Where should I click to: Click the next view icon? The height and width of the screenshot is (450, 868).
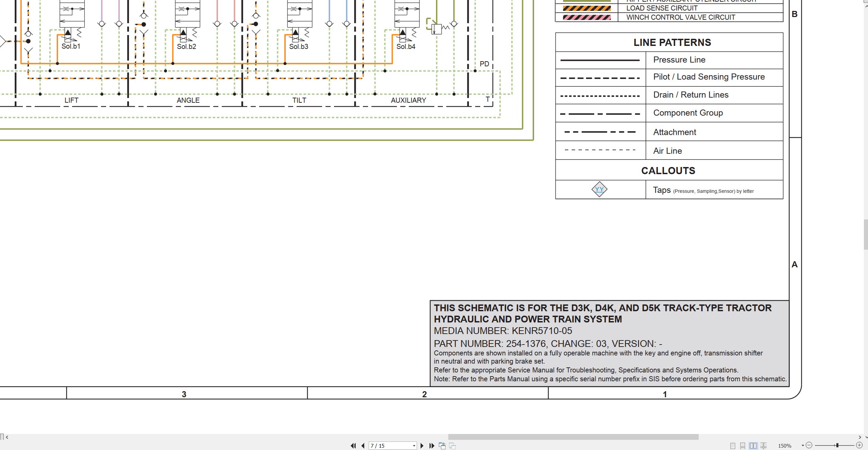pyautogui.click(x=452, y=446)
